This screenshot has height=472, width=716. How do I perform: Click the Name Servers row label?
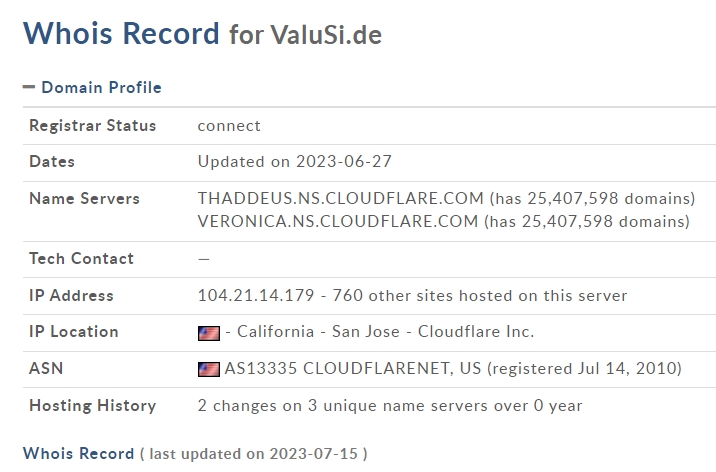point(84,199)
